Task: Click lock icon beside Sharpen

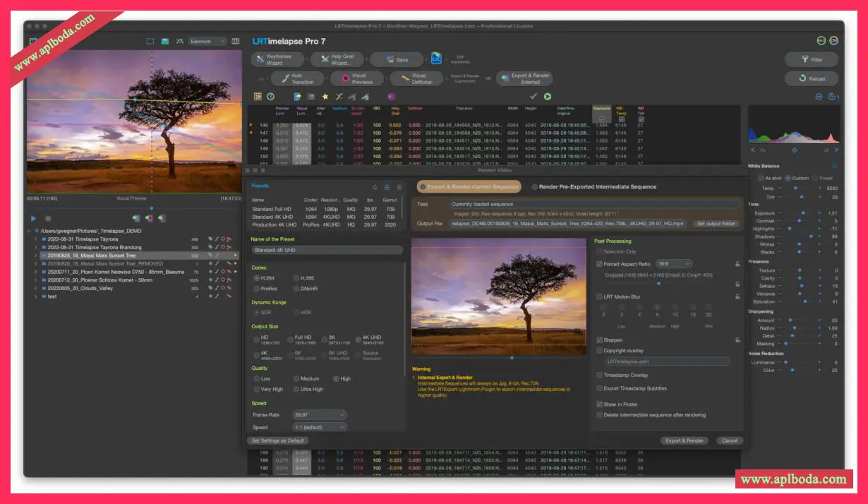Action: coord(737,340)
